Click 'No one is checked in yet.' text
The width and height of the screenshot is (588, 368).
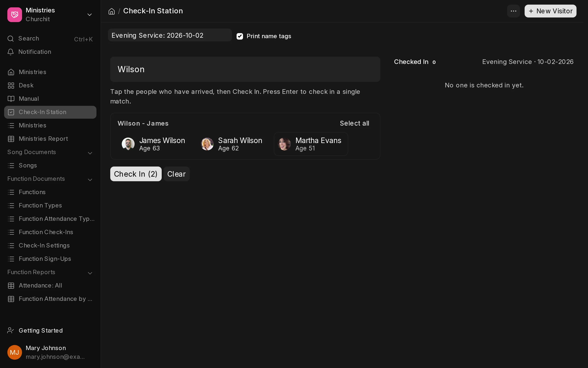484,85
